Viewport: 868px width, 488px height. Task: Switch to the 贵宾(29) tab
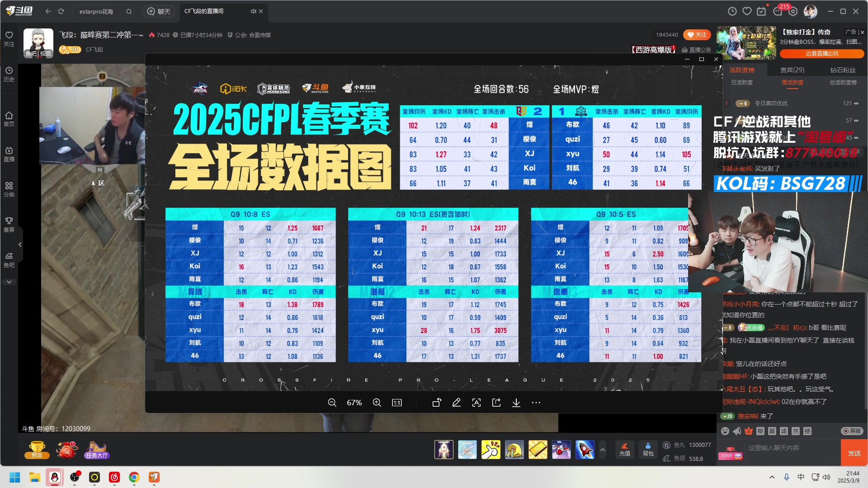point(792,70)
